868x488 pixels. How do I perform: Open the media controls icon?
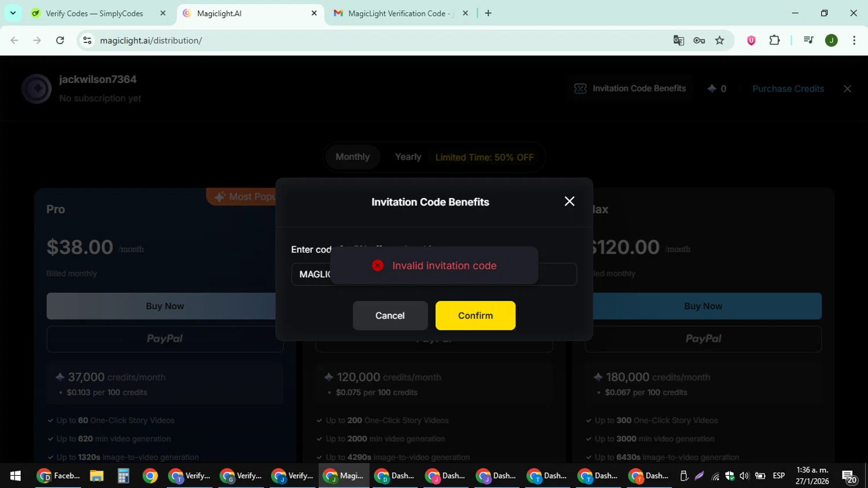point(808,41)
